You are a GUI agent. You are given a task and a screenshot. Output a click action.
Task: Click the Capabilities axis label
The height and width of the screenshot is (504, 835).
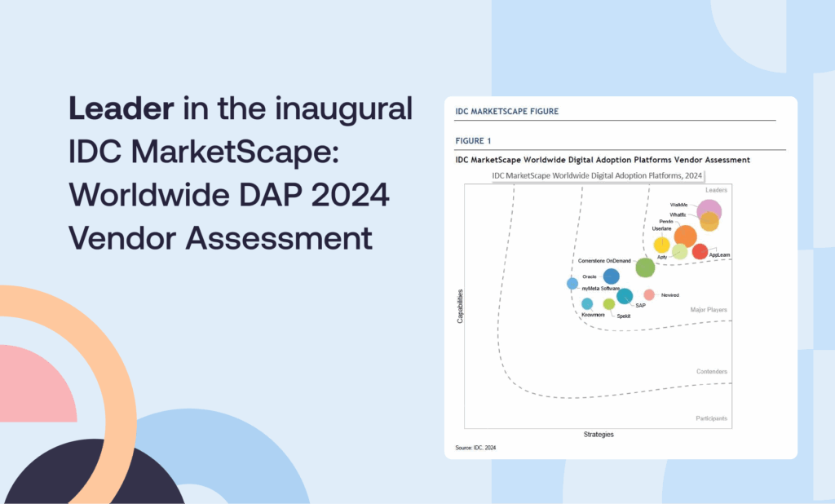point(460,307)
